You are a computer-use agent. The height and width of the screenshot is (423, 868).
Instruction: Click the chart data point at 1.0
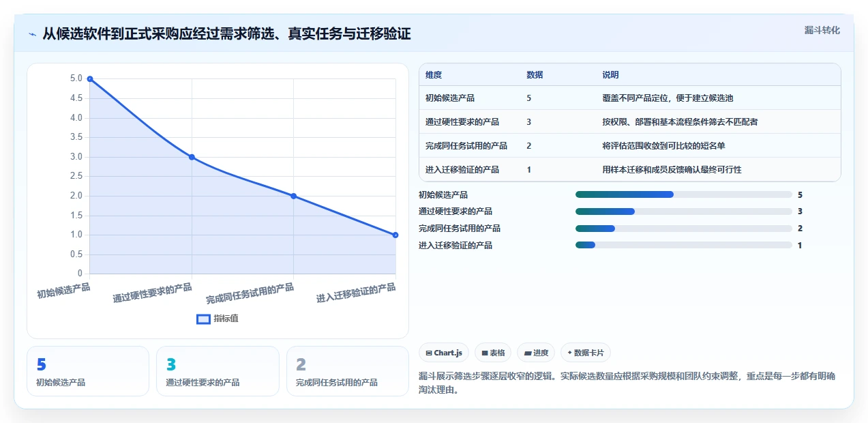[x=395, y=235]
